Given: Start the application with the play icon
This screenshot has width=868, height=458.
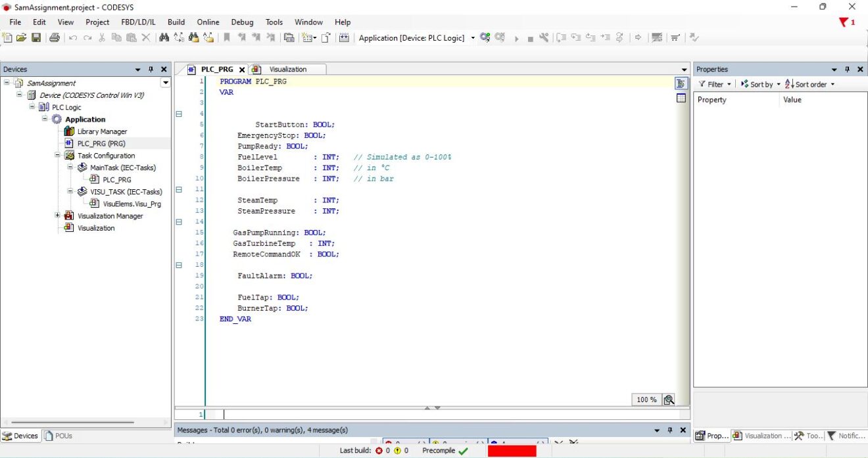Looking at the screenshot, I should 518,37.
